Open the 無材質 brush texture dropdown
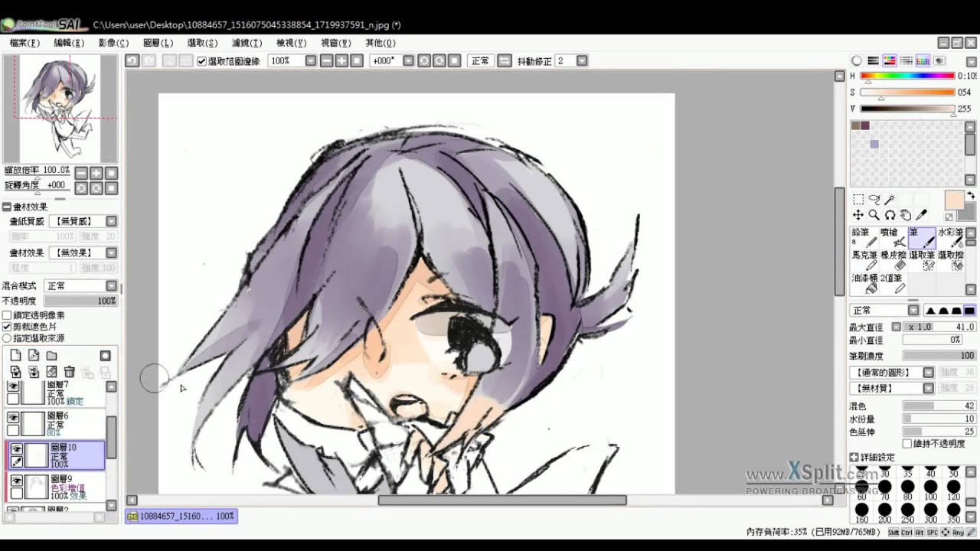The width and height of the screenshot is (980, 551). tap(929, 389)
